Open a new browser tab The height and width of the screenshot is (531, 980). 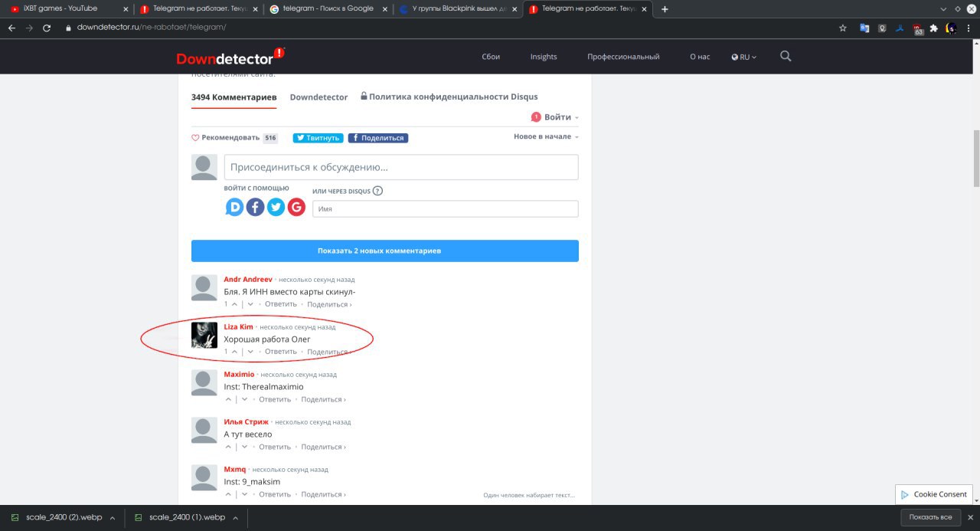pos(665,9)
